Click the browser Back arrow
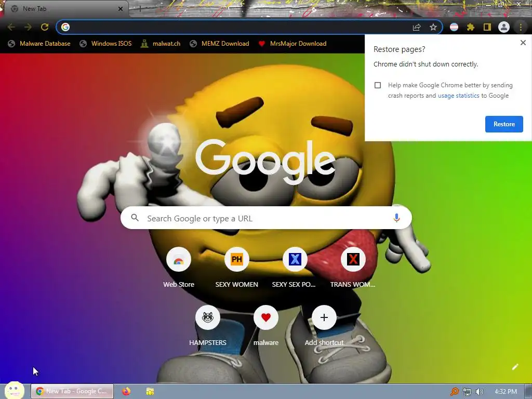This screenshot has height=399, width=532. pyautogui.click(x=11, y=27)
